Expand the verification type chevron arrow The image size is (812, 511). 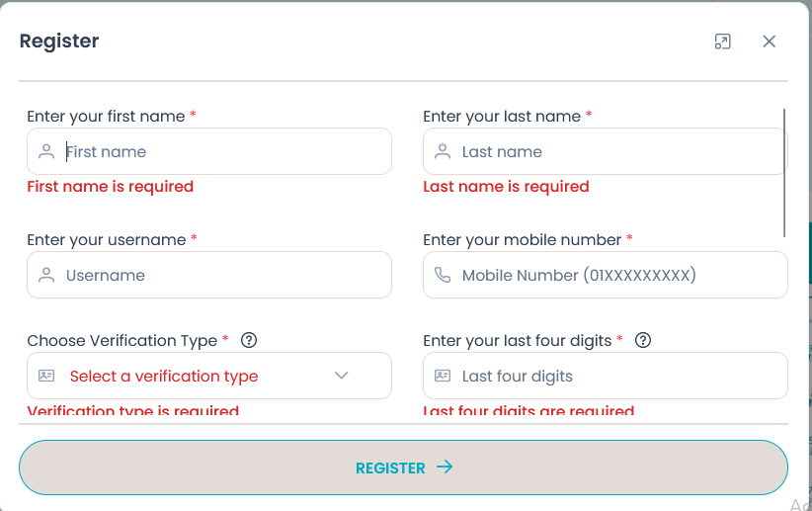tap(342, 376)
